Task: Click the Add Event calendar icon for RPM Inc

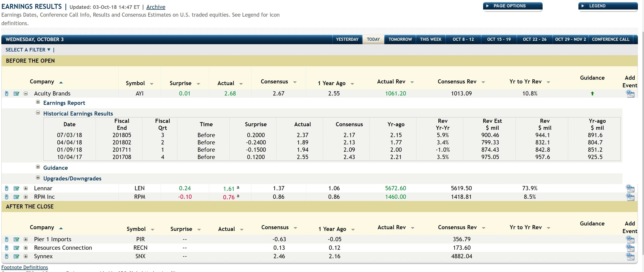Action: pos(630,197)
